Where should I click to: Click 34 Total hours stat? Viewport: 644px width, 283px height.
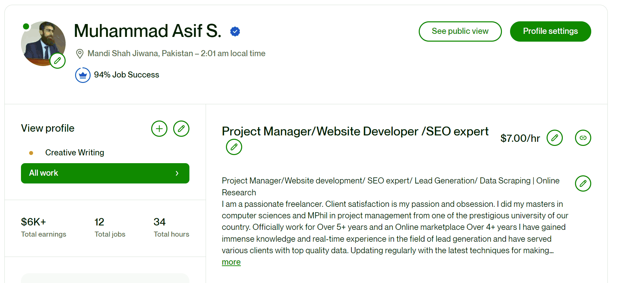(x=171, y=227)
